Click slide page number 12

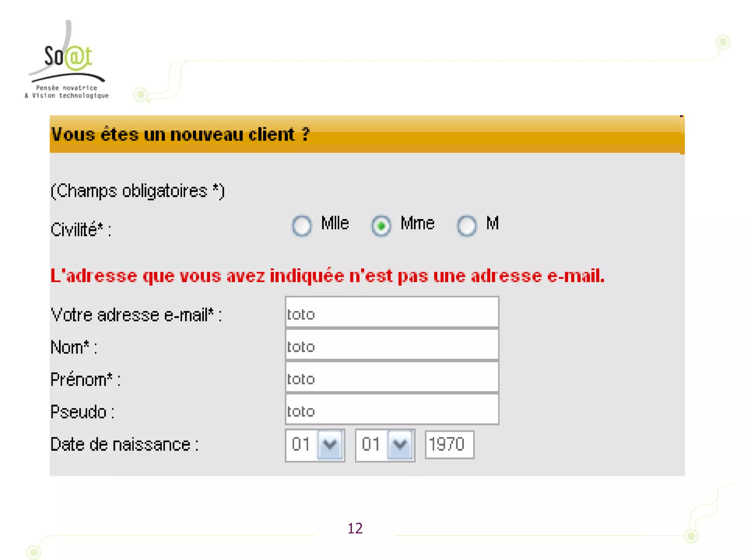[x=355, y=528]
